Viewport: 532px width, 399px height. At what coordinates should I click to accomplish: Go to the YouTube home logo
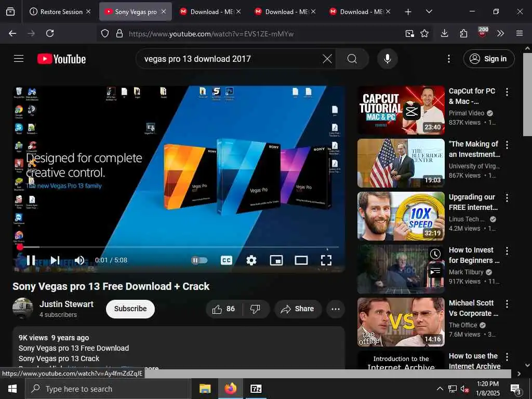pyautogui.click(x=61, y=59)
